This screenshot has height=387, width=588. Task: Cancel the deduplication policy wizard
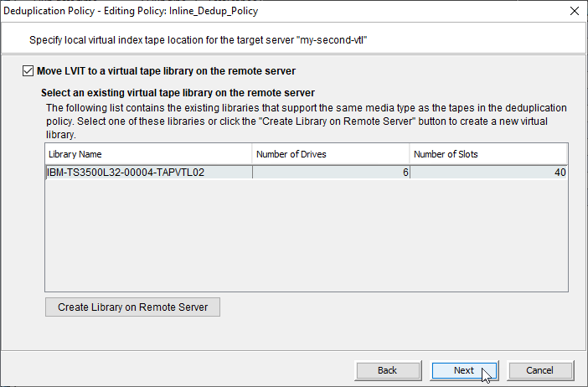540,370
